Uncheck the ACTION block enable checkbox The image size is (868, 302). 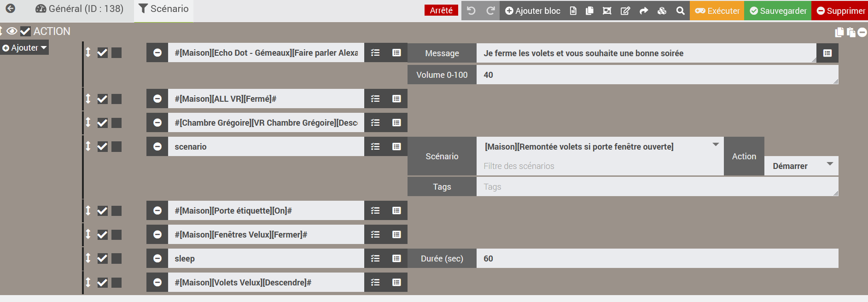tap(25, 31)
